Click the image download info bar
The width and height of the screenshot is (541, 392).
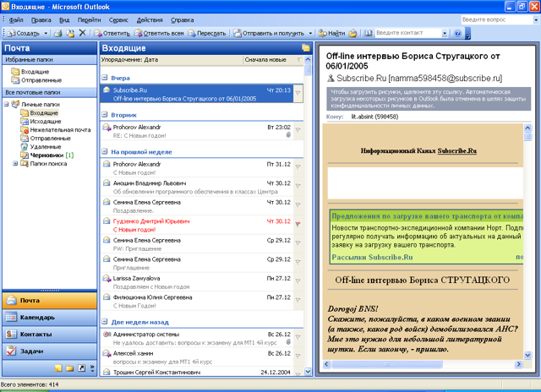click(429, 99)
